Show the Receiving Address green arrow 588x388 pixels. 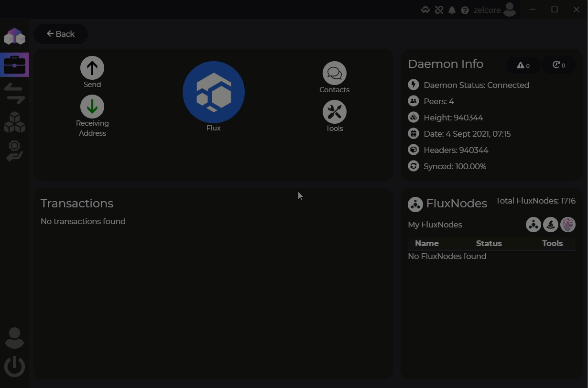(x=92, y=107)
